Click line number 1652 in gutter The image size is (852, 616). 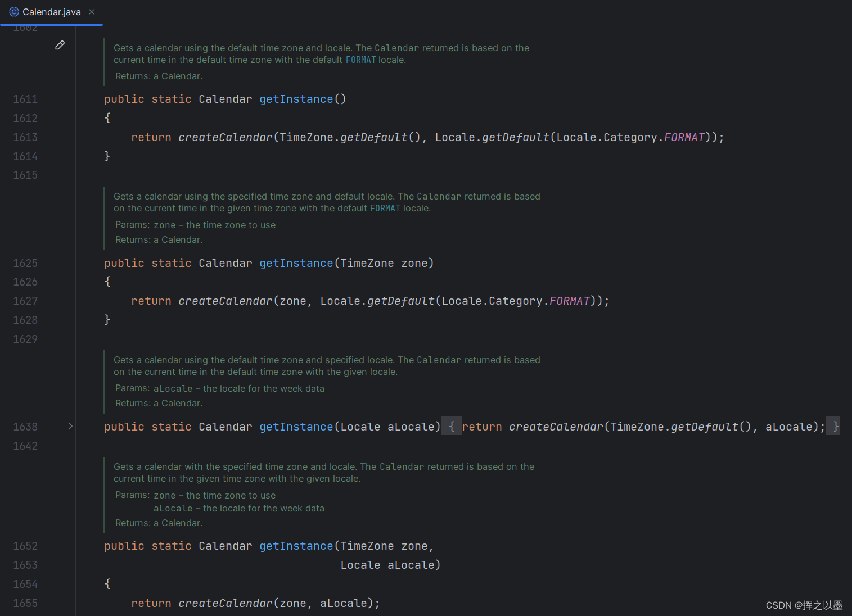(x=25, y=546)
